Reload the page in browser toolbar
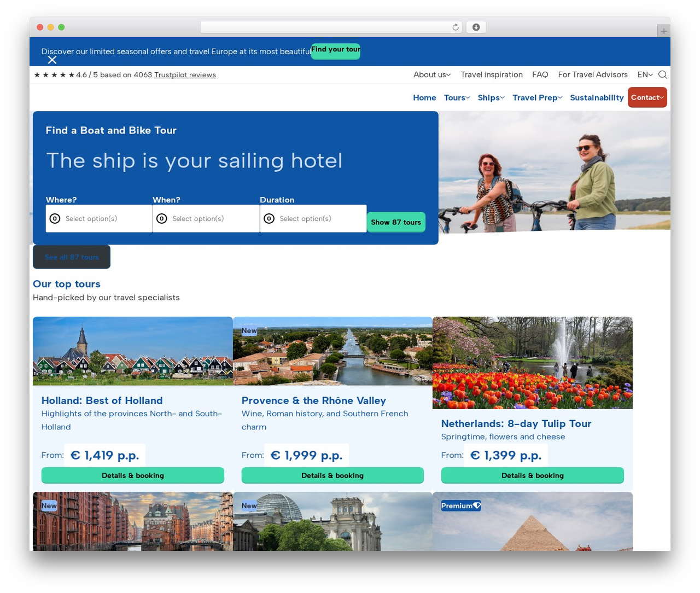The width and height of the screenshot is (700, 593). pos(456,27)
